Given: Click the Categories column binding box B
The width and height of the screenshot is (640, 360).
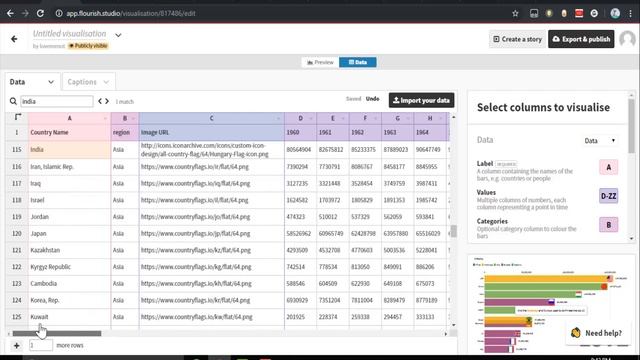Looking at the screenshot, I should click(608, 225).
